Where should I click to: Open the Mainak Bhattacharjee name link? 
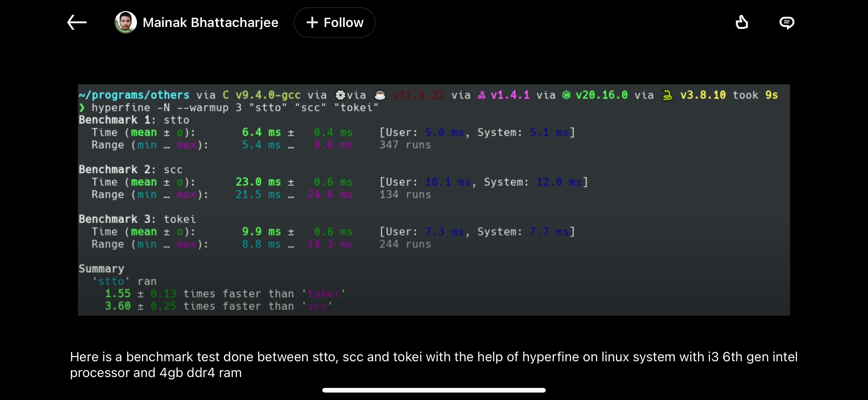coord(210,23)
